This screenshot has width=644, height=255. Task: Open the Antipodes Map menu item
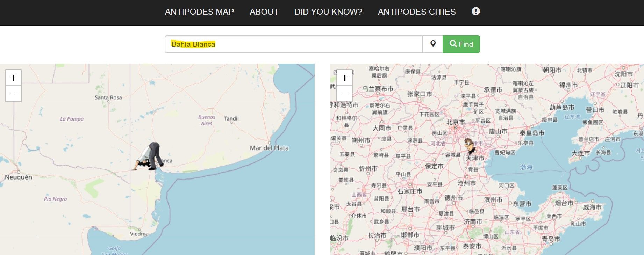point(199,12)
